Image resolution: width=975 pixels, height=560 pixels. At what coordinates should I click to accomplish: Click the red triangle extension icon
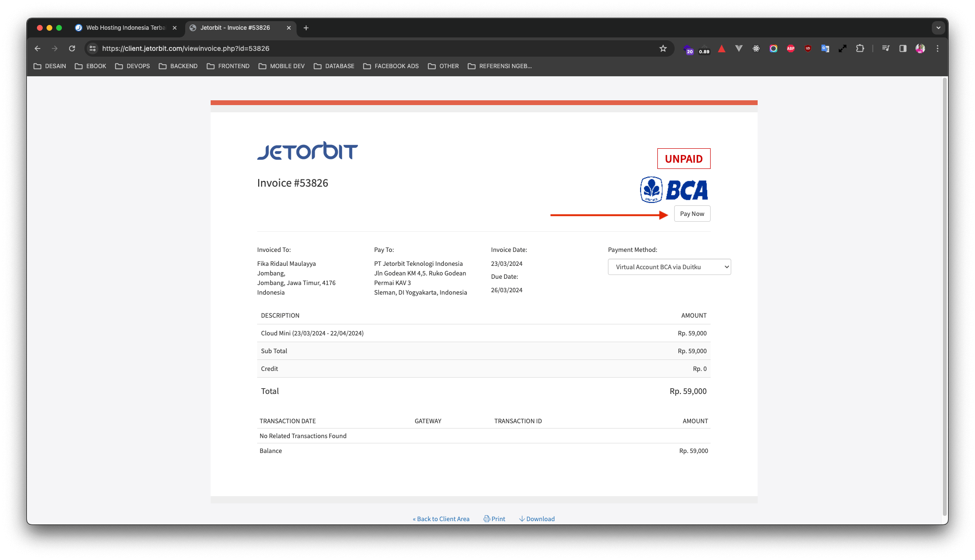click(x=722, y=48)
